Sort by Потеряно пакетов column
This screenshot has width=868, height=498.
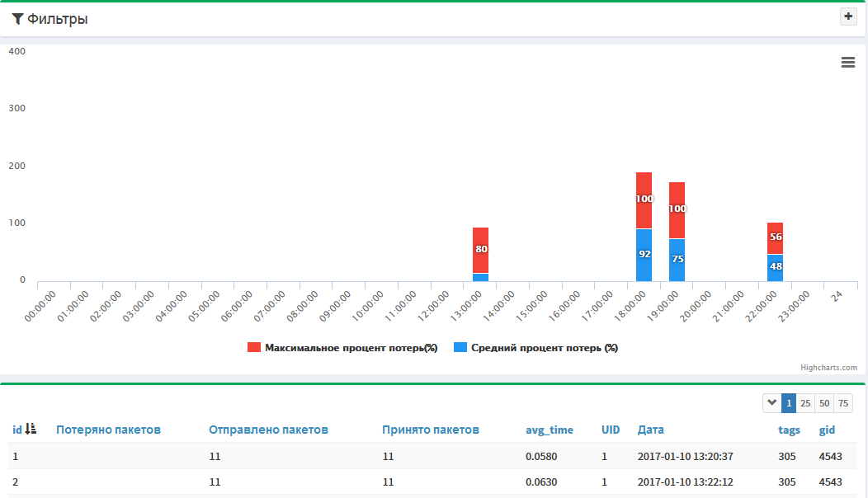click(x=109, y=430)
